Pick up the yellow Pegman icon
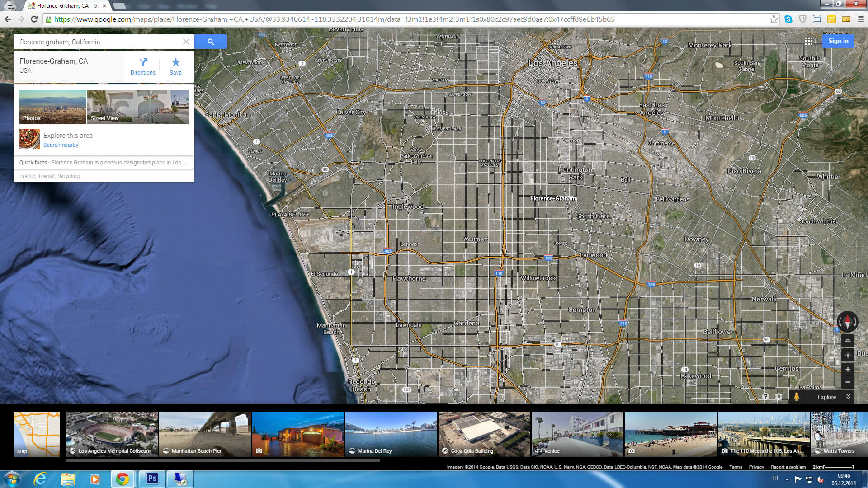The width and height of the screenshot is (868, 488). (797, 397)
